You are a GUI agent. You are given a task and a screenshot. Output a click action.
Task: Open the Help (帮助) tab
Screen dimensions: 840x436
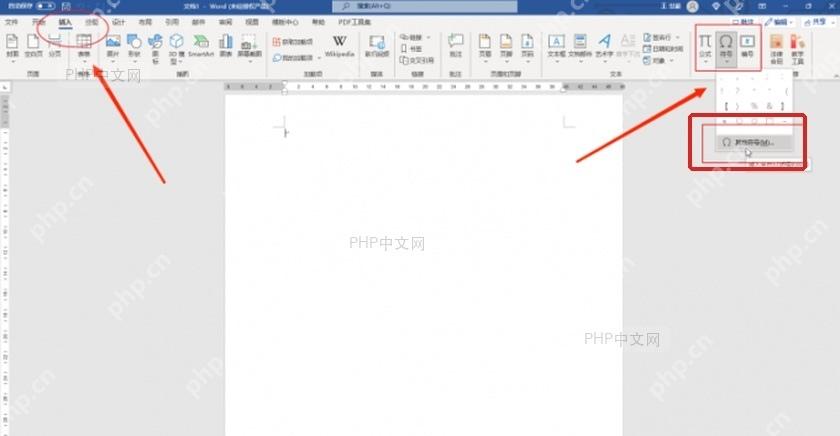[318, 22]
